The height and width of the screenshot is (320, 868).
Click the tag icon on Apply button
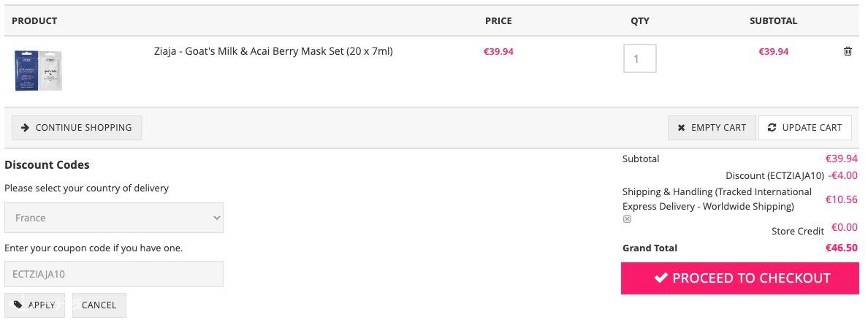point(18,305)
